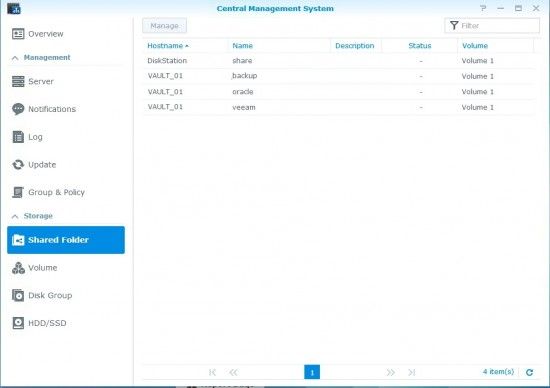Collapse the Storage section chevron
The image size is (550, 388).
(x=15, y=216)
